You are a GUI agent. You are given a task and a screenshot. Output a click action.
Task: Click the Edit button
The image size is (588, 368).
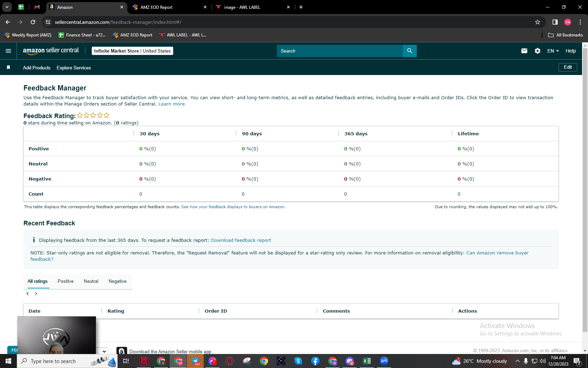pos(568,67)
